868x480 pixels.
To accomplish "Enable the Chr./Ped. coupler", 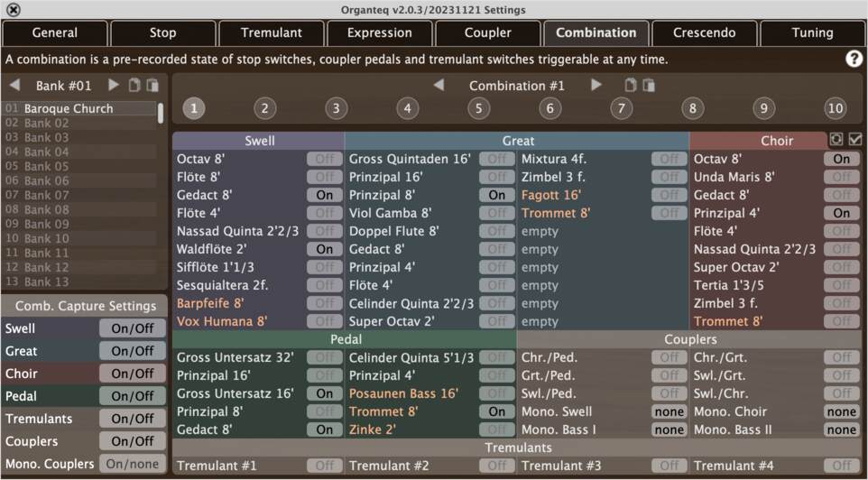I will click(x=669, y=357).
